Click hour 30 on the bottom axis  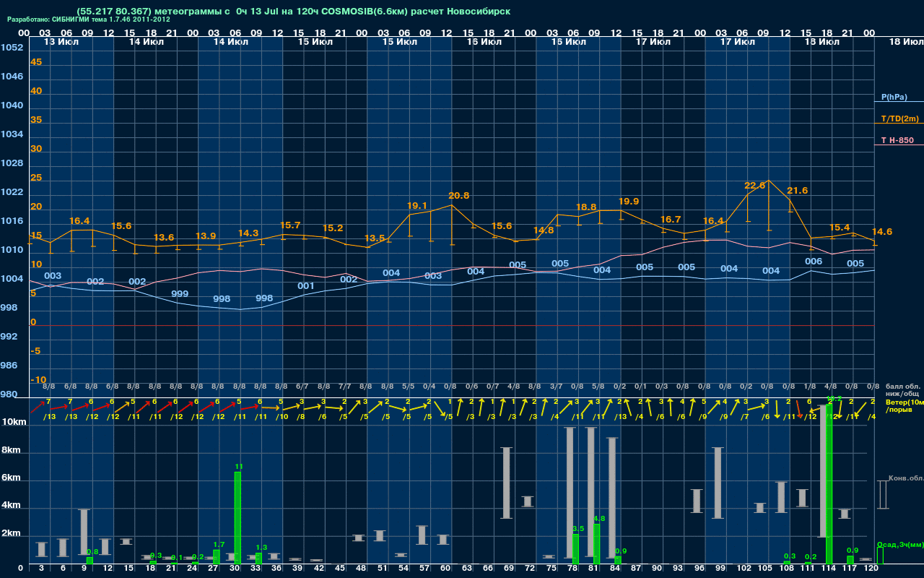point(235,569)
